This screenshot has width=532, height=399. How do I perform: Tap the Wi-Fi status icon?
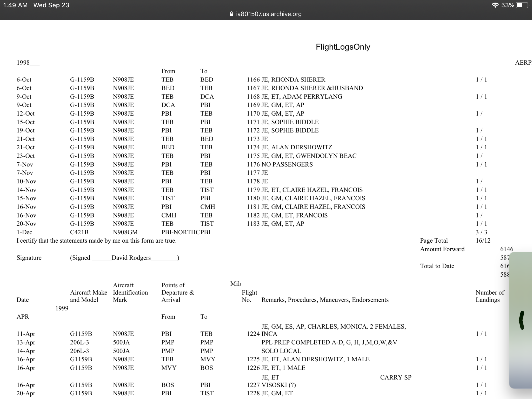coord(495,5)
